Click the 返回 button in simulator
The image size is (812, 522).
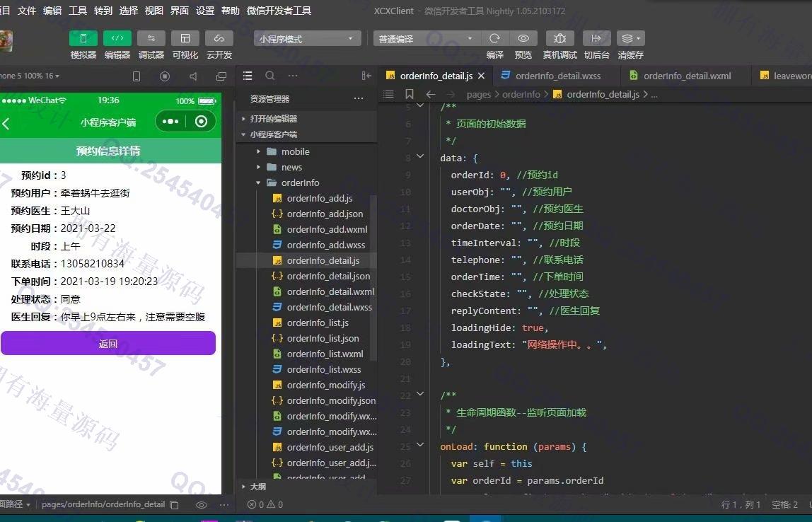click(x=108, y=343)
